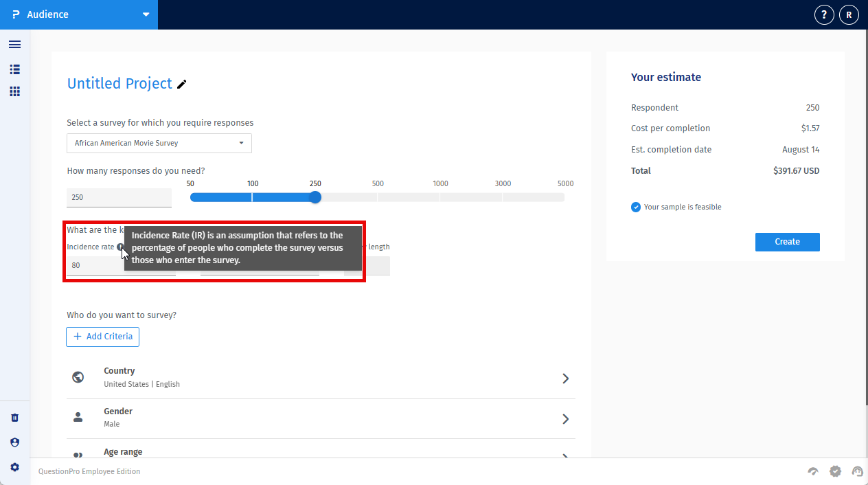Open the list view sidebar icon
The height and width of the screenshot is (485, 868).
coord(14,69)
